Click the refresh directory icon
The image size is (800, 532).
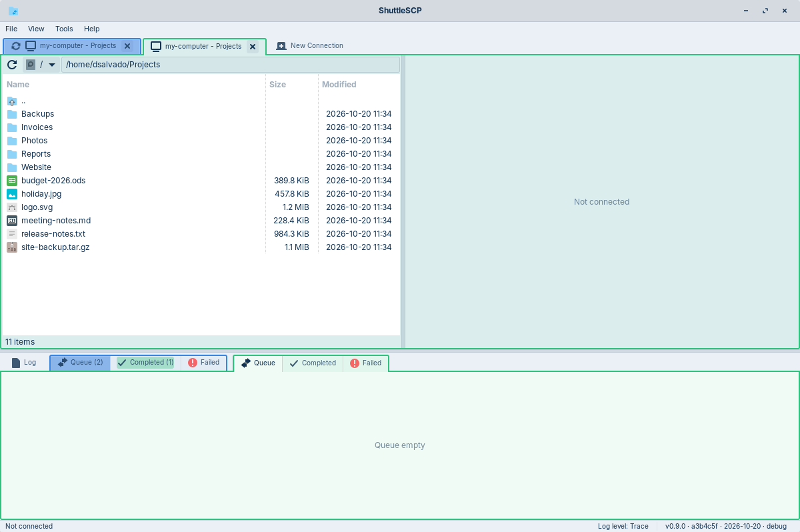(x=12, y=65)
